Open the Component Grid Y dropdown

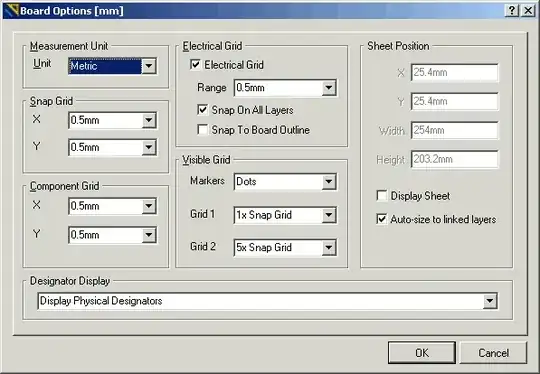(x=149, y=235)
